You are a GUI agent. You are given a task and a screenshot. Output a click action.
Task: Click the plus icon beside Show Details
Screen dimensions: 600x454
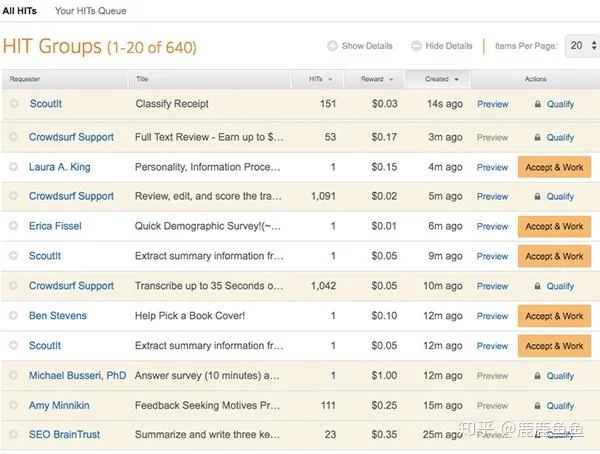pyautogui.click(x=333, y=46)
